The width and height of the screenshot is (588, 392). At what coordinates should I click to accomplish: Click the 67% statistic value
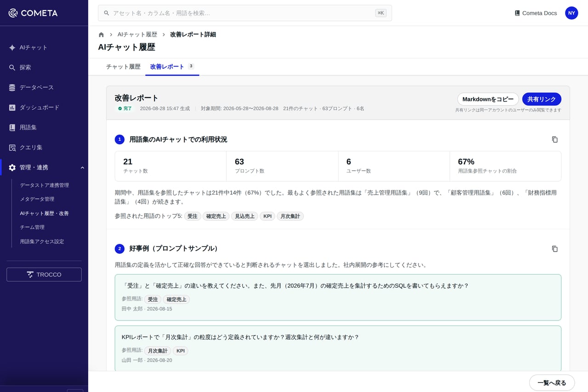466,162
